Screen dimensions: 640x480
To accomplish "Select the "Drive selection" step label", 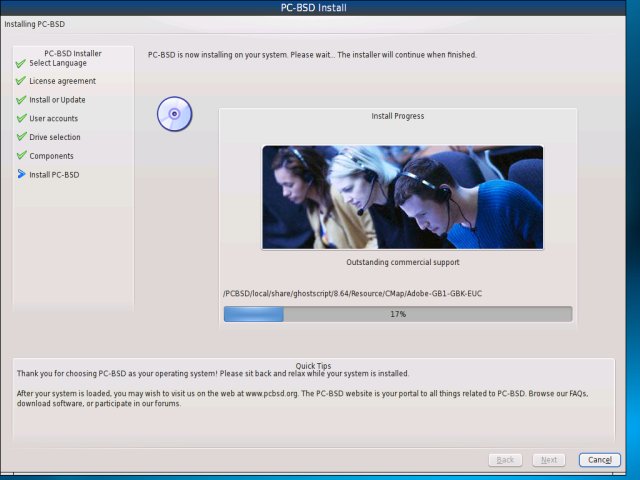I will coord(55,137).
